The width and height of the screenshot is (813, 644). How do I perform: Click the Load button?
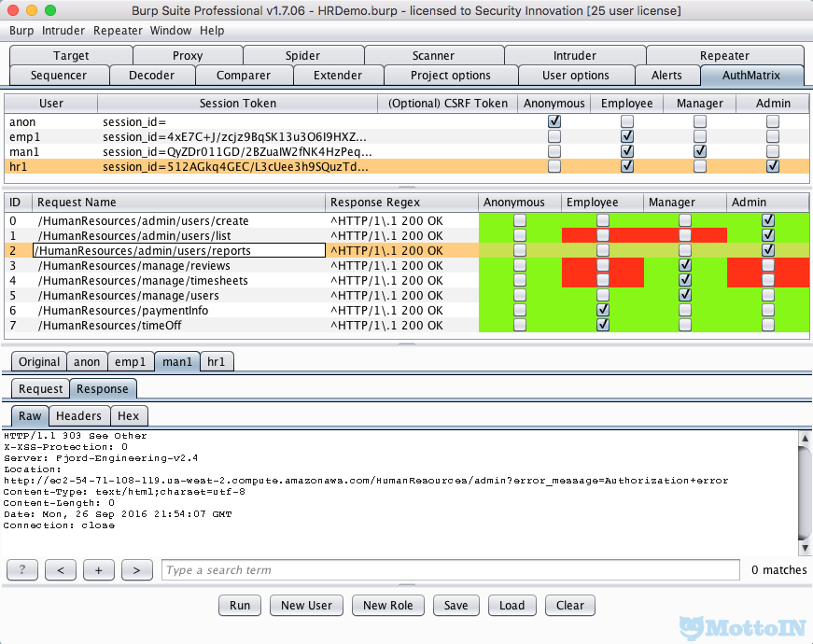(x=512, y=605)
